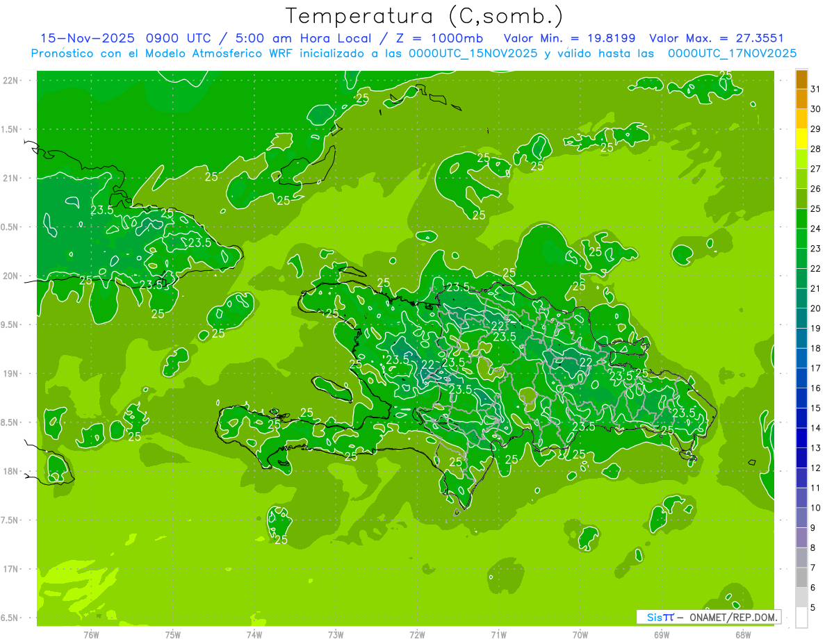Click the "76W" longitude label
Image resolution: width=834 pixels, height=644 pixels.
click(91, 635)
